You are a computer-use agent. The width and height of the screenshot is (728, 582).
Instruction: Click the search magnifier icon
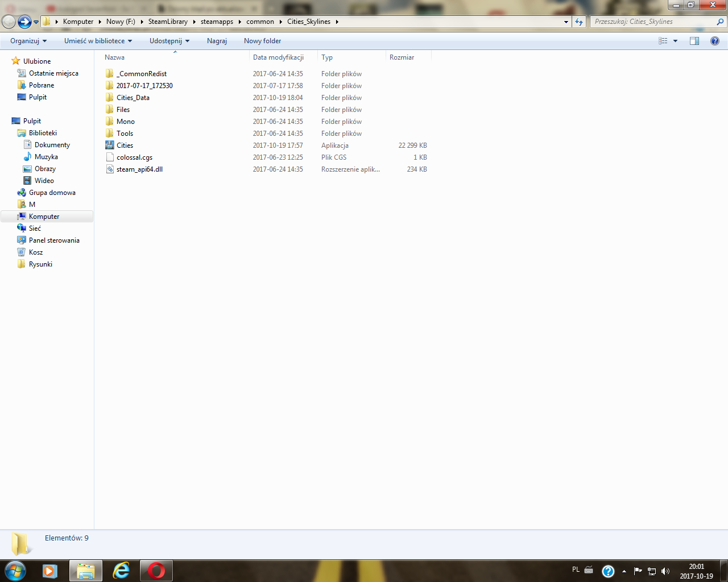(721, 22)
